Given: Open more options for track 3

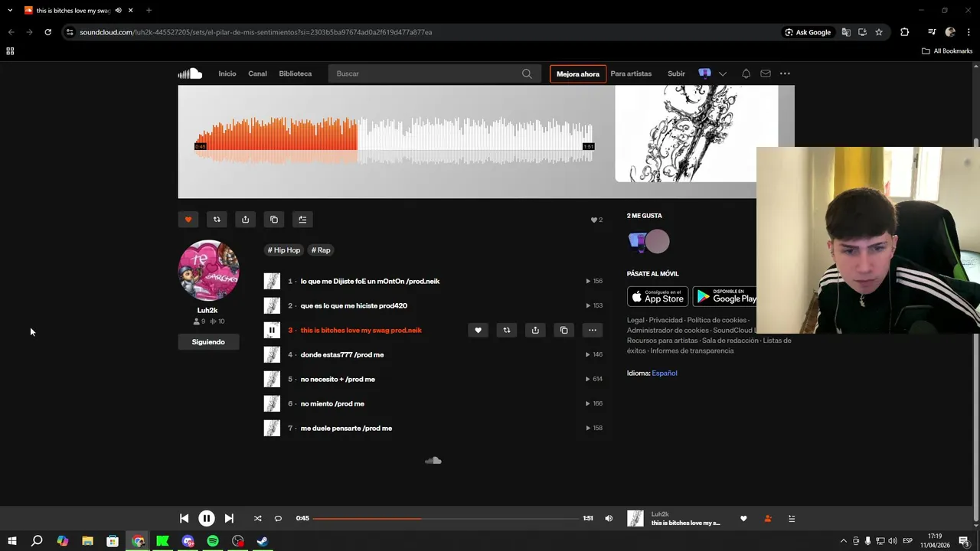Looking at the screenshot, I should [x=593, y=330].
